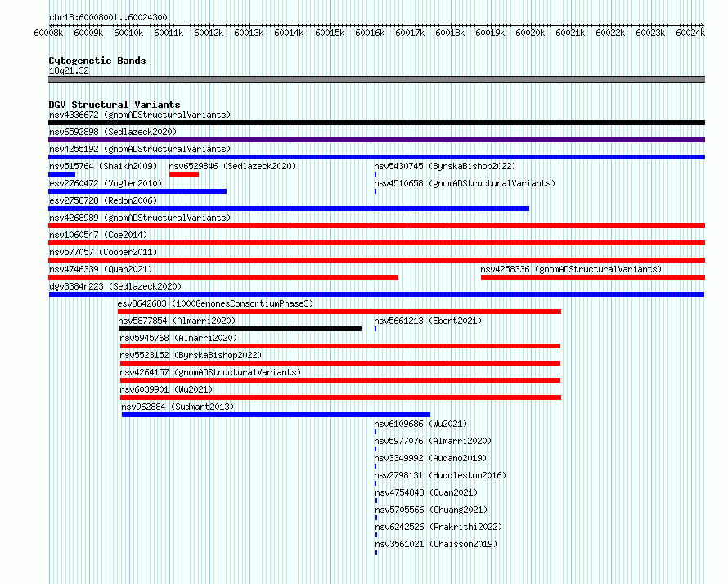
Task: Click the blue esv2760472 variant bar
Action: (x=137, y=191)
